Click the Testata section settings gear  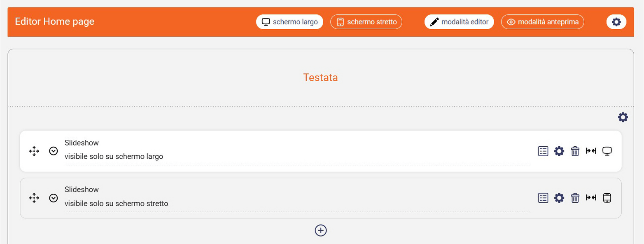click(x=623, y=117)
